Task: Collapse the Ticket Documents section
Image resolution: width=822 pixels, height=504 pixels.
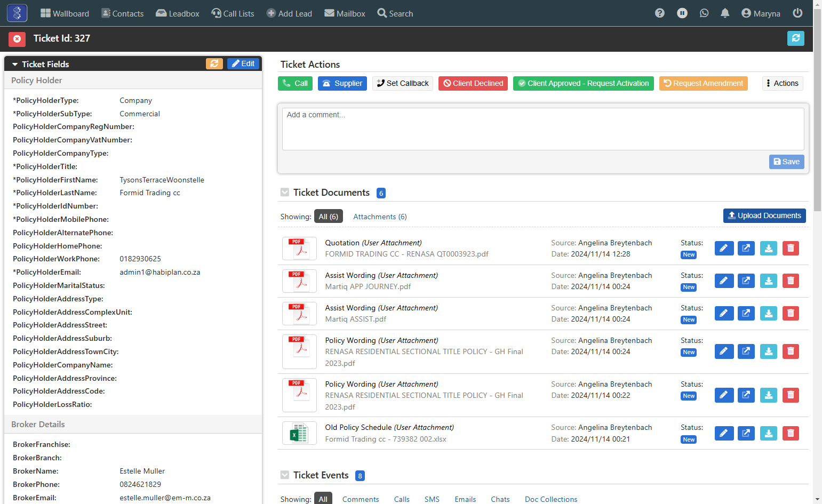Action: tap(285, 193)
